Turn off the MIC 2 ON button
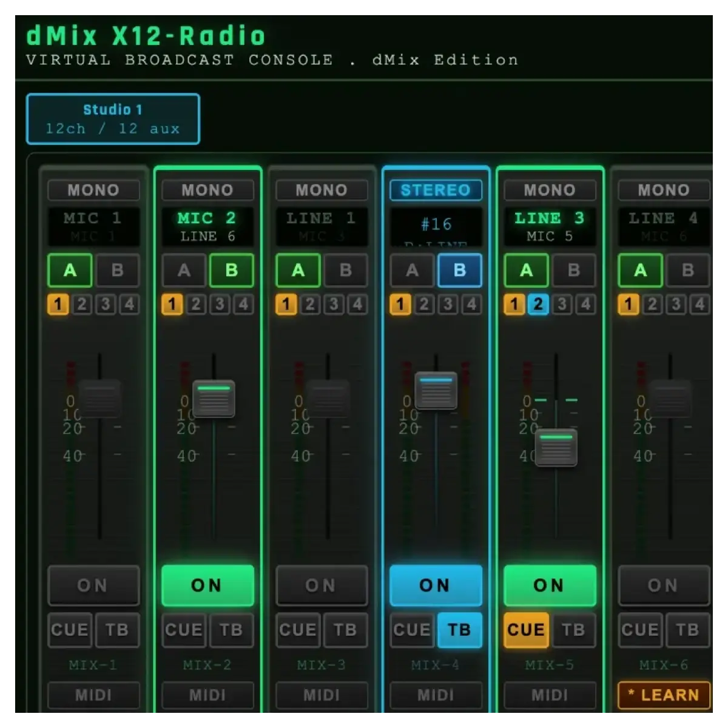 (x=207, y=586)
